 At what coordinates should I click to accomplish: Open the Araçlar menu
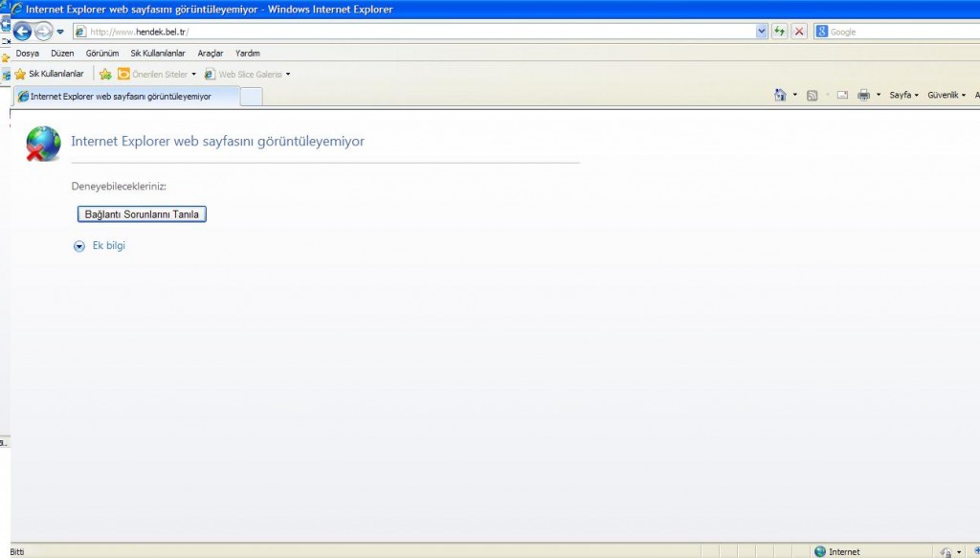click(210, 53)
